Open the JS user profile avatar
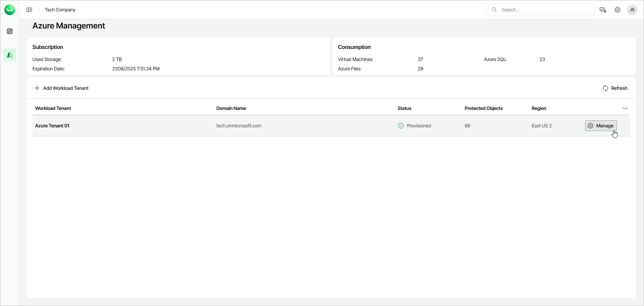The width and height of the screenshot is (644, 306). 632,10
